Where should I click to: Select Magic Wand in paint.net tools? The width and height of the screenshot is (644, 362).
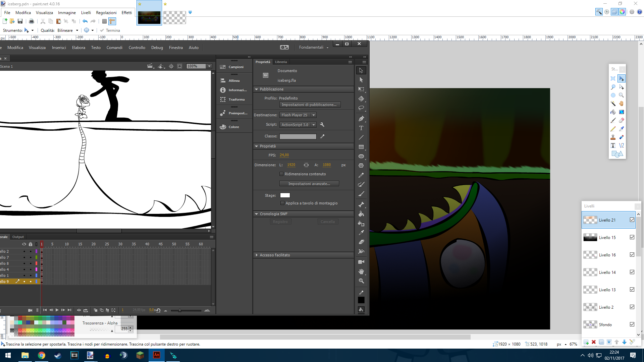click(613, 104)
